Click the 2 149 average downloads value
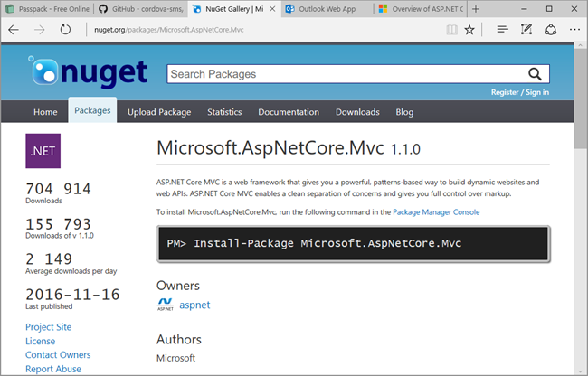Screen dimensions: 588x376 pyautogui.click(x=49, y=259)
